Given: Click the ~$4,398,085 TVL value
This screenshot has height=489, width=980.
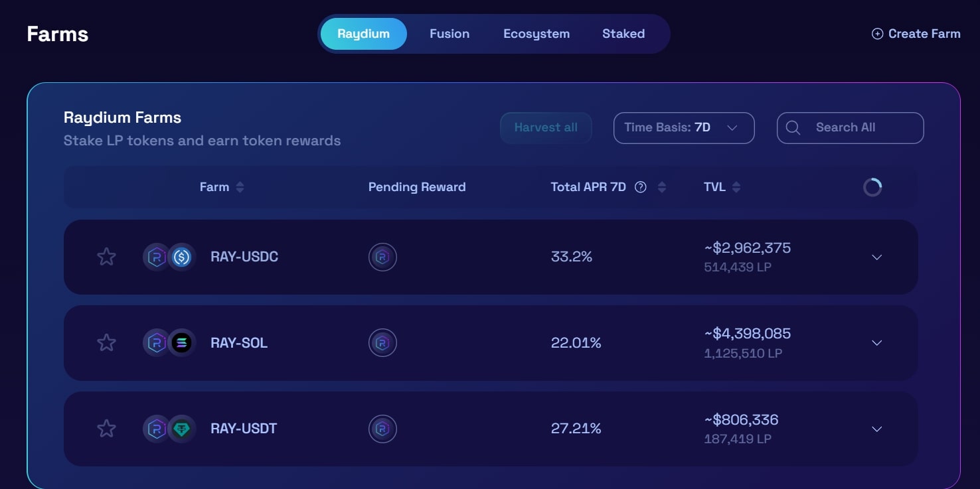Looking at the screenshot, I should point(748,334).
